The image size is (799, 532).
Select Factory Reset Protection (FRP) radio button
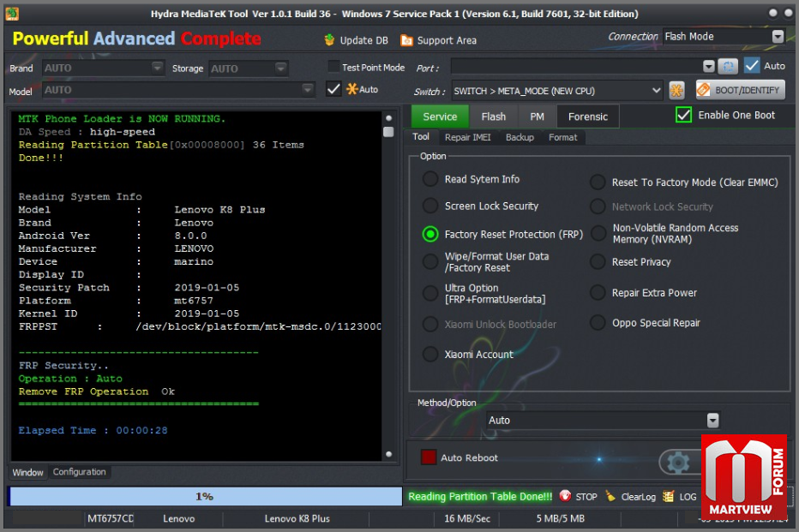pos(430,234)
